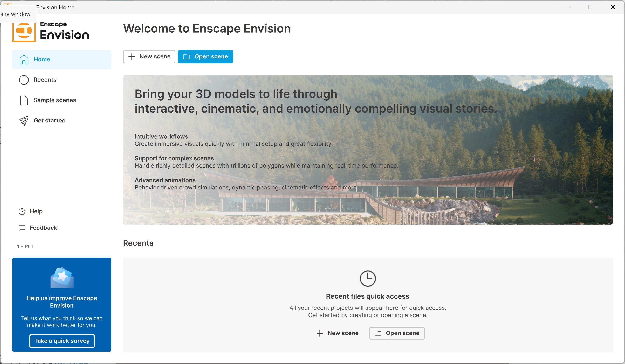The image size is (625, 364).
Task: Click the large clock icon in Recents panel
Action: (368, 279)
